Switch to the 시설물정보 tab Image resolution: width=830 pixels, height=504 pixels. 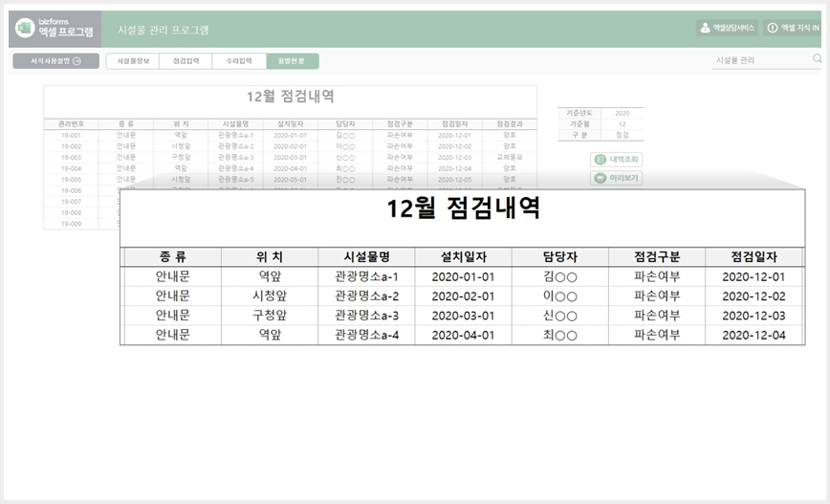(x=133, y=61)
